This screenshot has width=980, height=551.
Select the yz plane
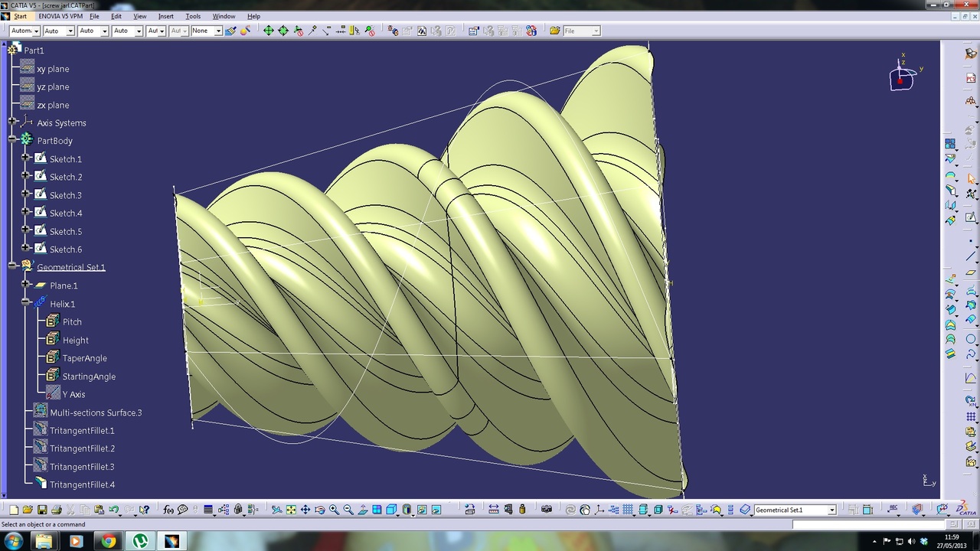click(x=53, y=87)
